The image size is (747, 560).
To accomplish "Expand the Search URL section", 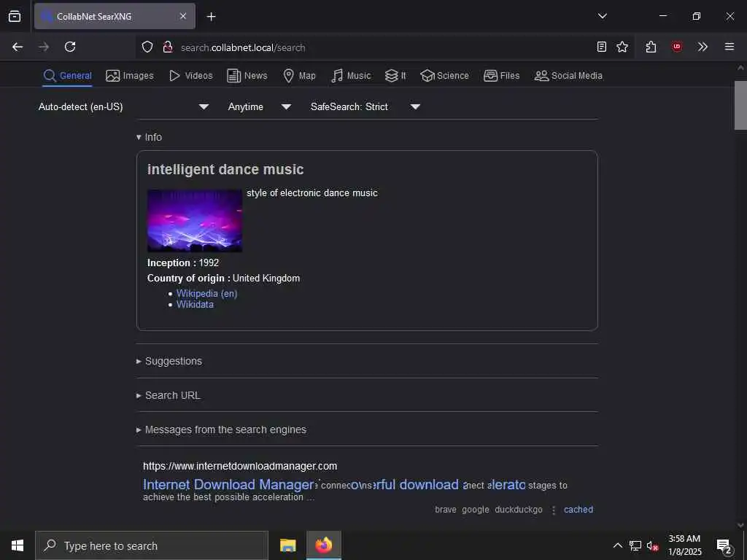I will click(169, 395).
